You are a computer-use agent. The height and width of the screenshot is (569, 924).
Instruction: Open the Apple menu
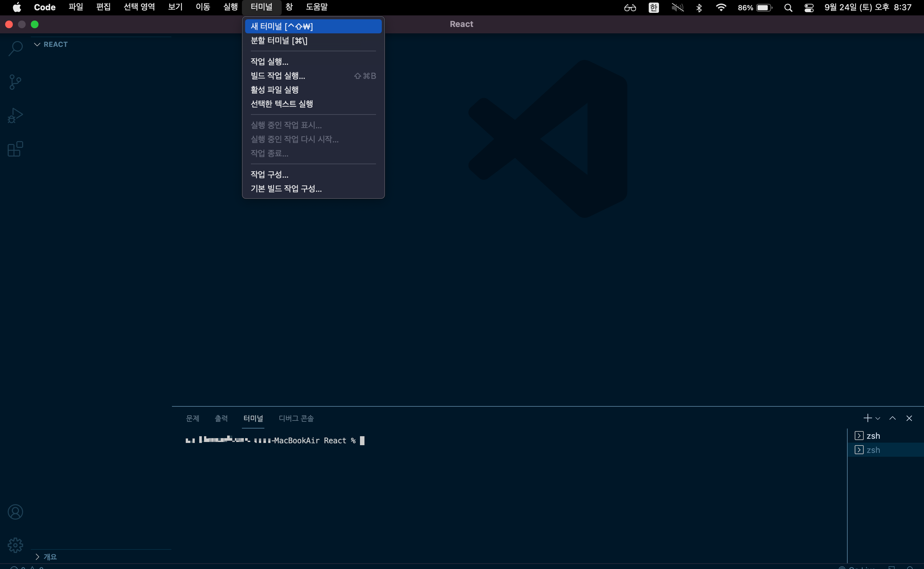click(17, 7)
